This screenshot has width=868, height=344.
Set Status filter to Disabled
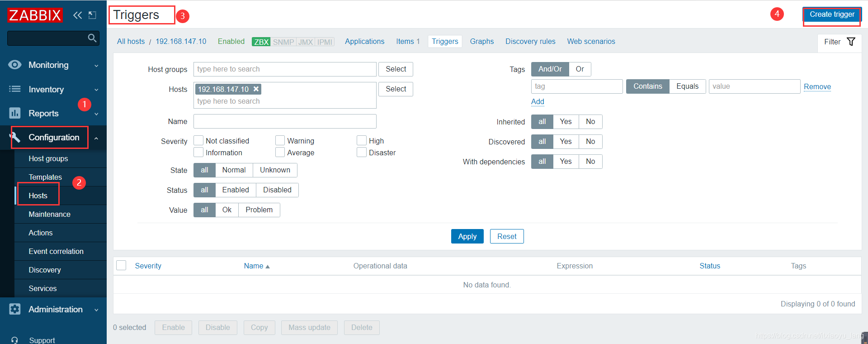coord(277,190)
